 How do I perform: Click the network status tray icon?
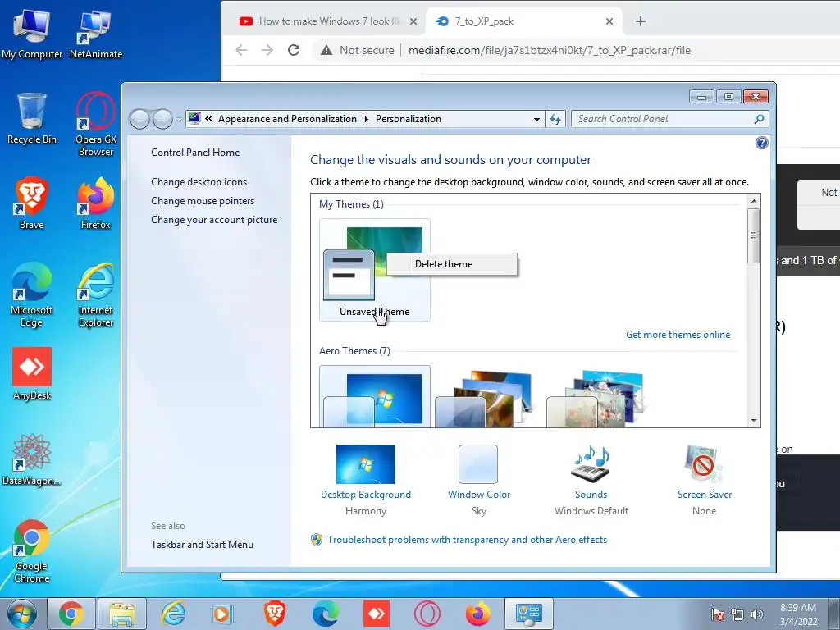(737, 614)
